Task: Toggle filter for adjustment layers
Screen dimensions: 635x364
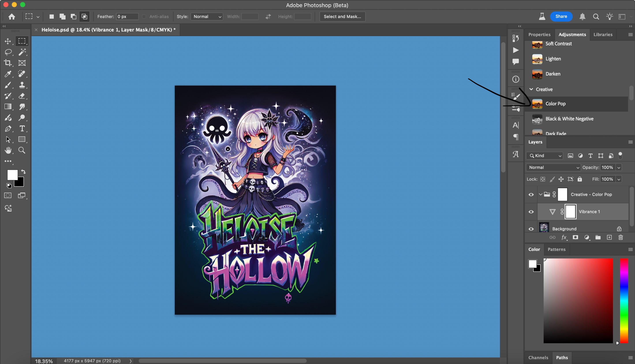Action: click(581, 156)
